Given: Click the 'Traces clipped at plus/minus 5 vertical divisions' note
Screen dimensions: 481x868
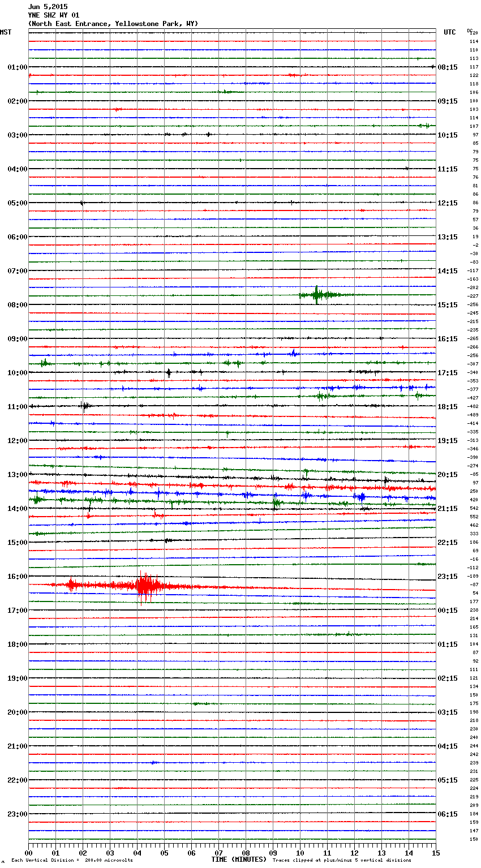Looking at the screenshot, I should pos(342,861).
